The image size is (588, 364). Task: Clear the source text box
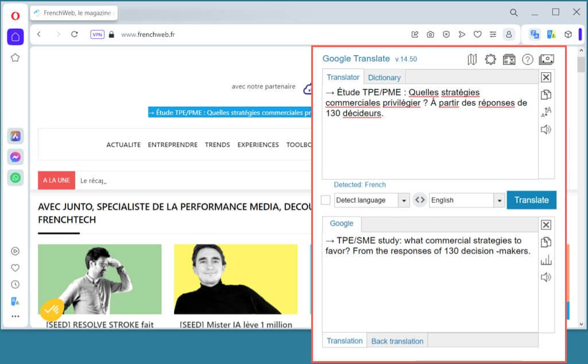(x=546, y=78)
